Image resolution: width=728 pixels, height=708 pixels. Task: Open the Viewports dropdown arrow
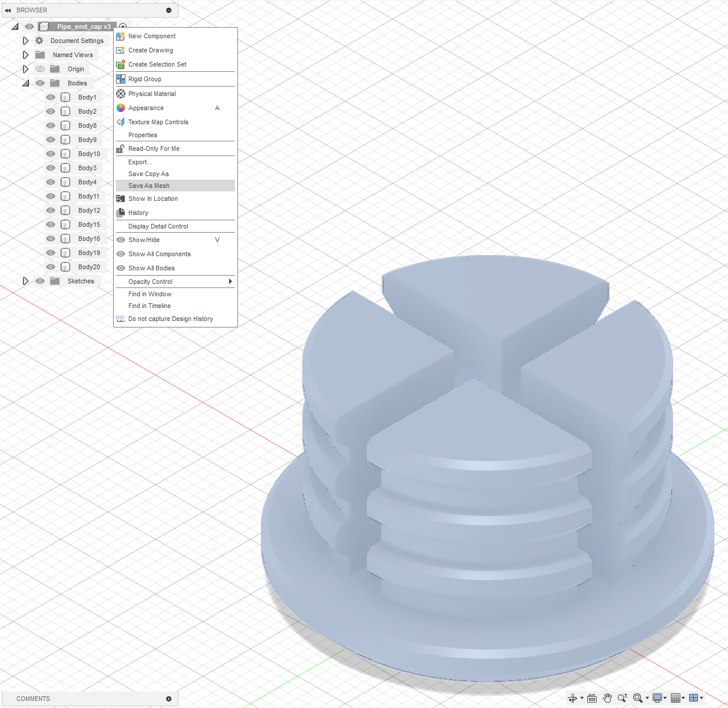click(x=701, y=698)
